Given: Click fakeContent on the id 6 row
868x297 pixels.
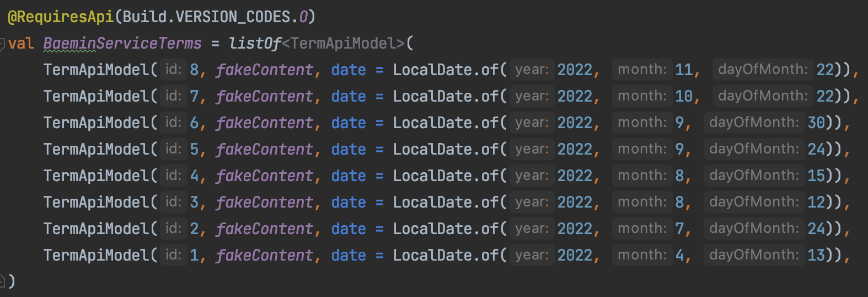Looking at the screenshot, I should [264, 123].
